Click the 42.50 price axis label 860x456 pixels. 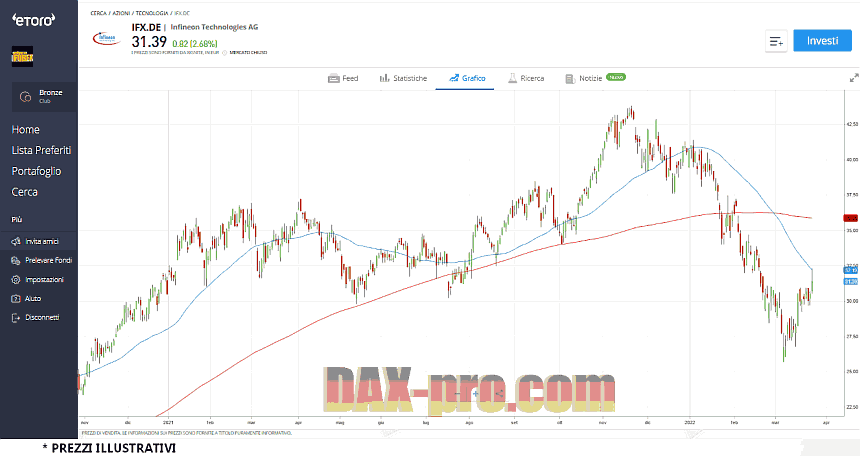pyautogui.click(x=852, y=124)
